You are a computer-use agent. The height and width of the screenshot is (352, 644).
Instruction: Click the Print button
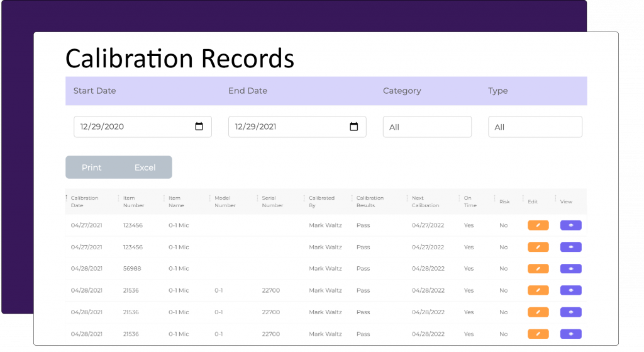coord(92,167)
